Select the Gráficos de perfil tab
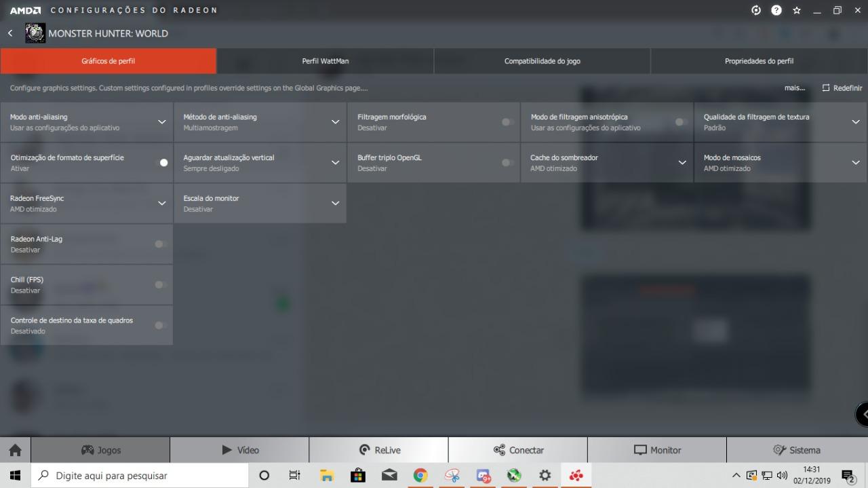Viewport: 868px width, 488px height. click(108, 61)
